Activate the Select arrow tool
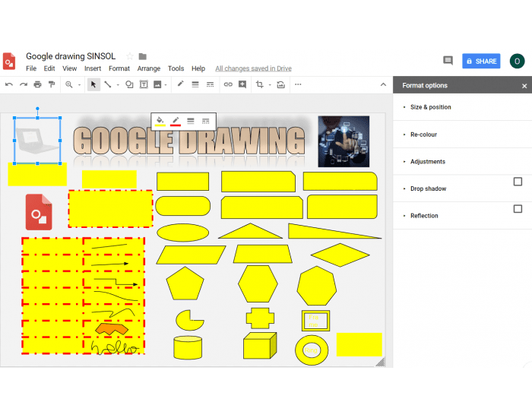The image size is (532, 418). (93, 84)
